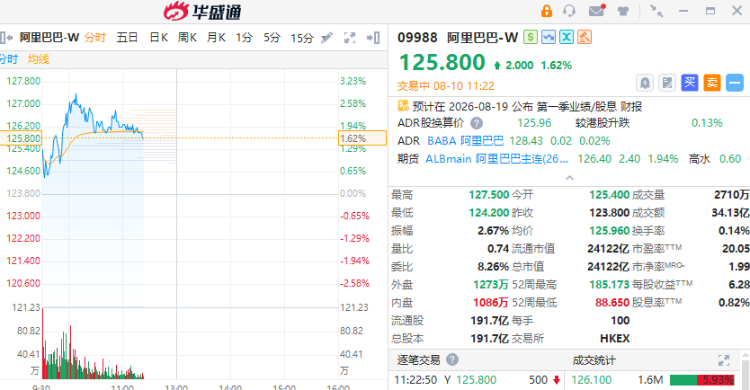Click the 最高 value 127.500
The image size is (750, 390).
pyautogui.click(x=489, y=195)
